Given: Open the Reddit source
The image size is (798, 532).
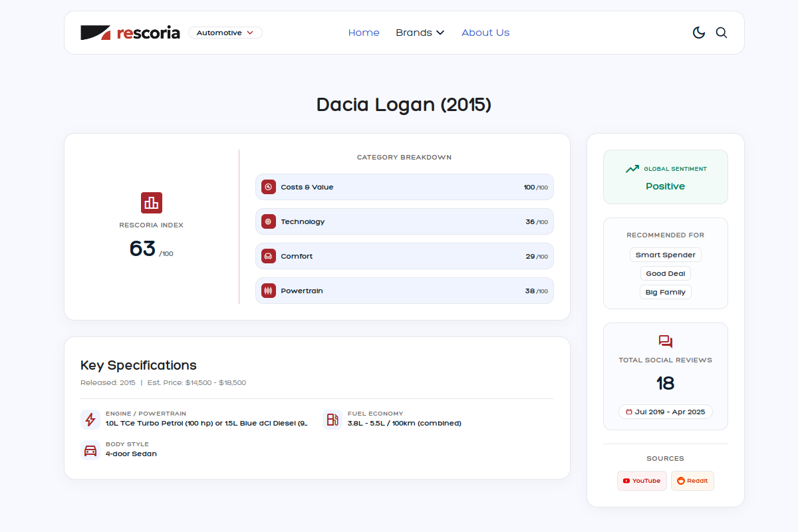Looking at the screenshot, I should [x=692, y=481].
